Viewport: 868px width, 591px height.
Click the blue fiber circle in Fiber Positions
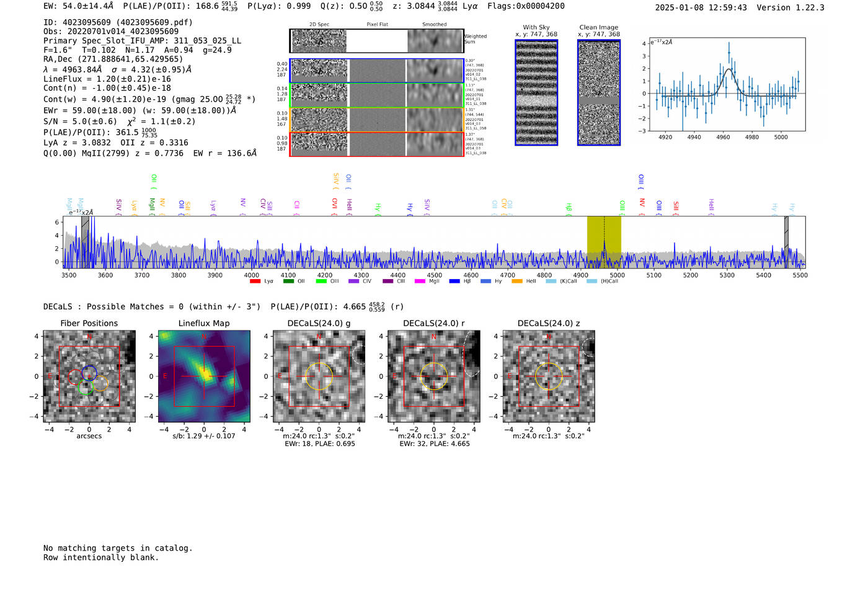(x=89, y=373)
